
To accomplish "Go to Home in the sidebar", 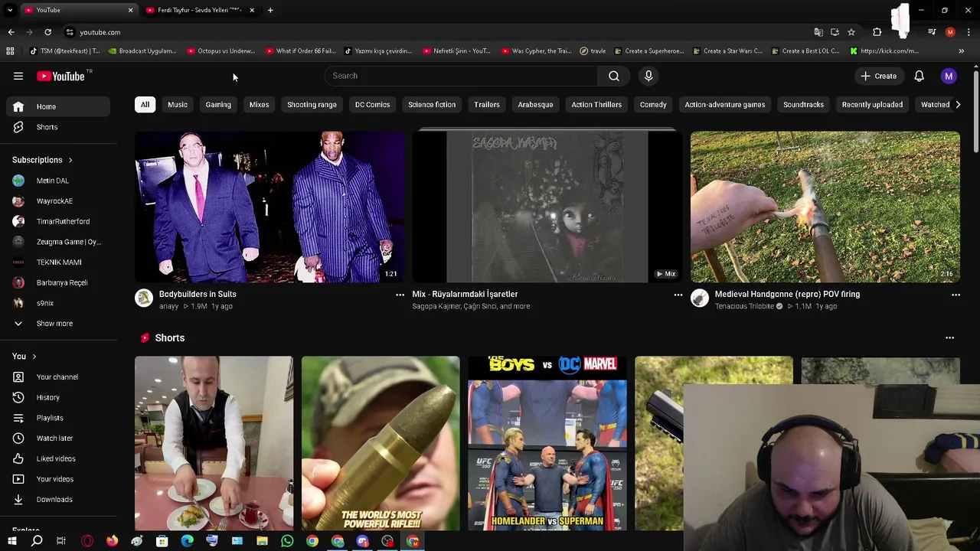I will point(58,106).
